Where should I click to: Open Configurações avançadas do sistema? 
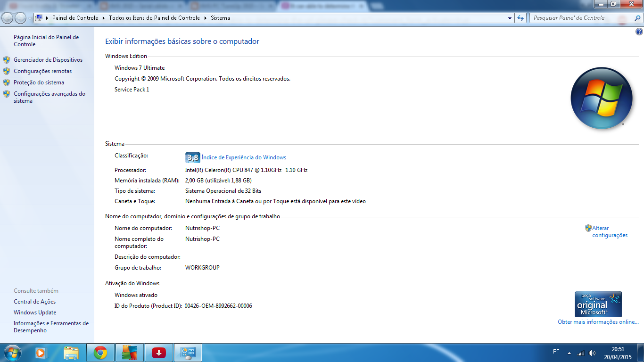[50, 97]
